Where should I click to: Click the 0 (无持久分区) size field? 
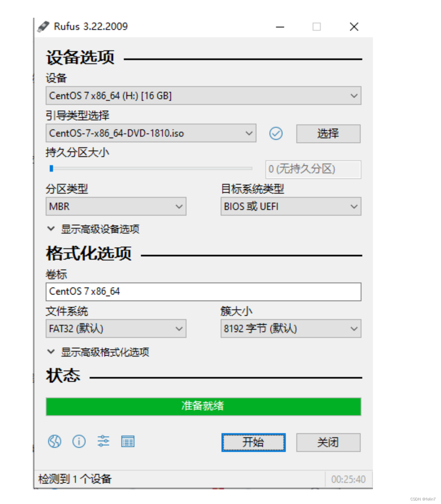click(x=313, y=169)
